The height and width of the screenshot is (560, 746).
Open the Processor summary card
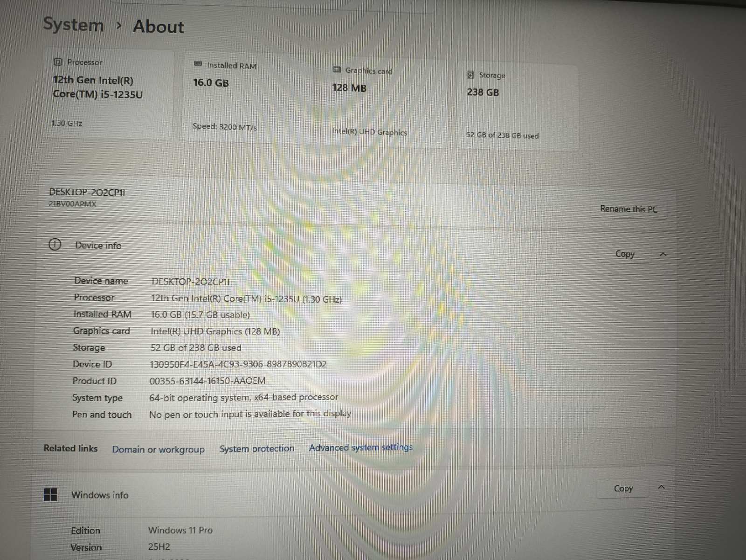108,94
